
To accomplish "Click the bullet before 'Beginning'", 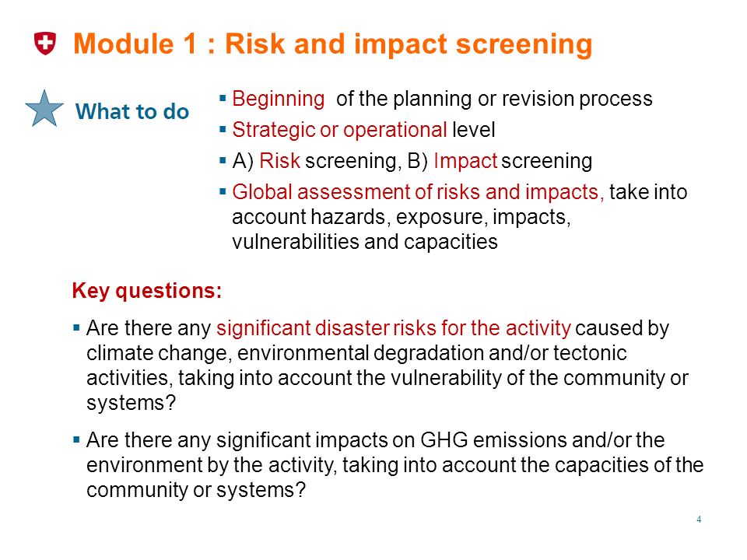I will (223, 99).
